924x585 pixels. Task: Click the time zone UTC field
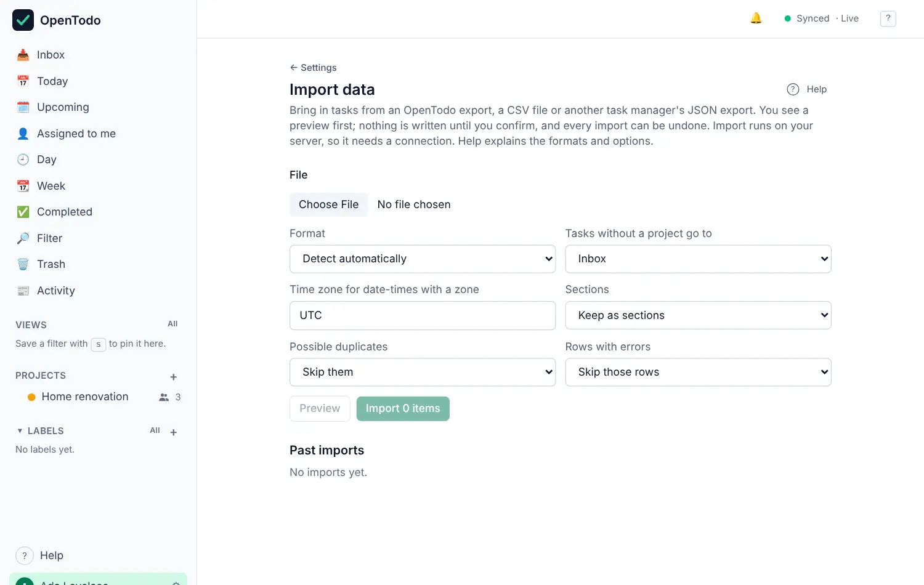pyautogui.click(x=423, y=315)
